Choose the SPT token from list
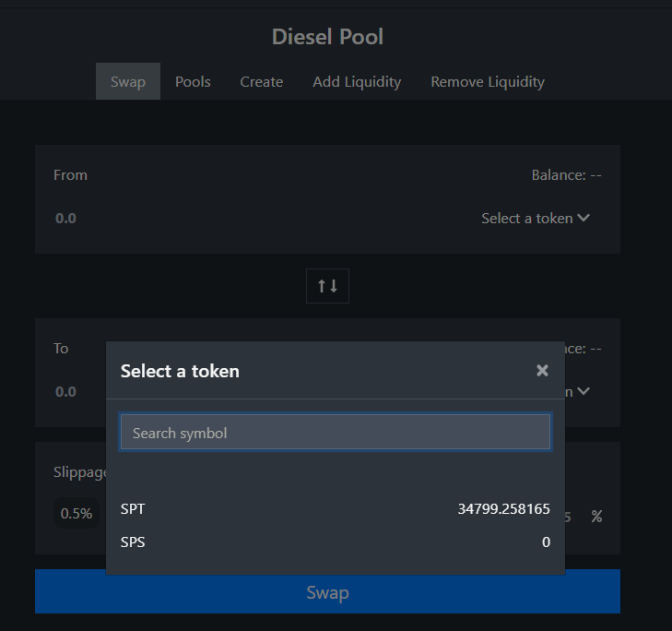 click(x=336, y=508)
